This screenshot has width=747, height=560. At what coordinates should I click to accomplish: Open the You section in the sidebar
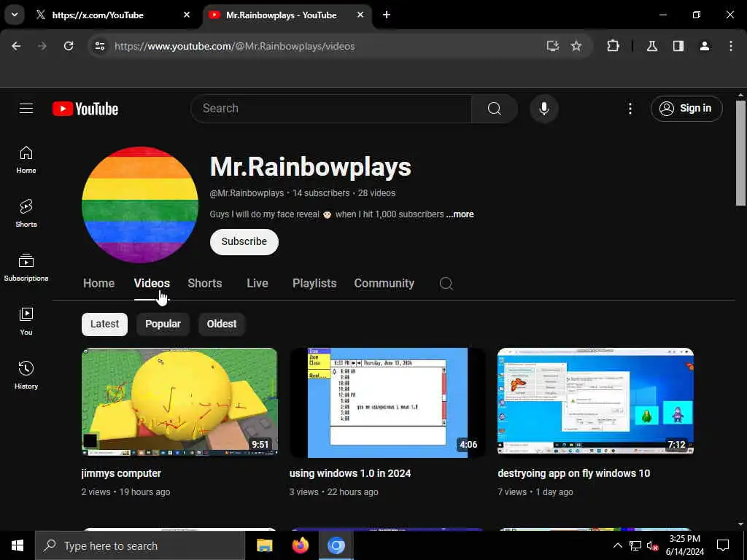point(26,322)
